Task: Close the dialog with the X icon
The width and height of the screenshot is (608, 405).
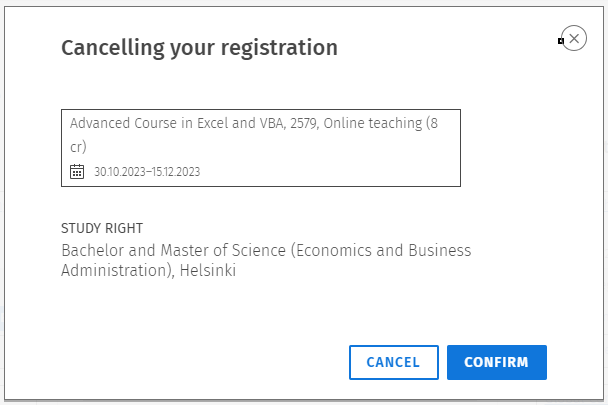Action: point(574,39)
